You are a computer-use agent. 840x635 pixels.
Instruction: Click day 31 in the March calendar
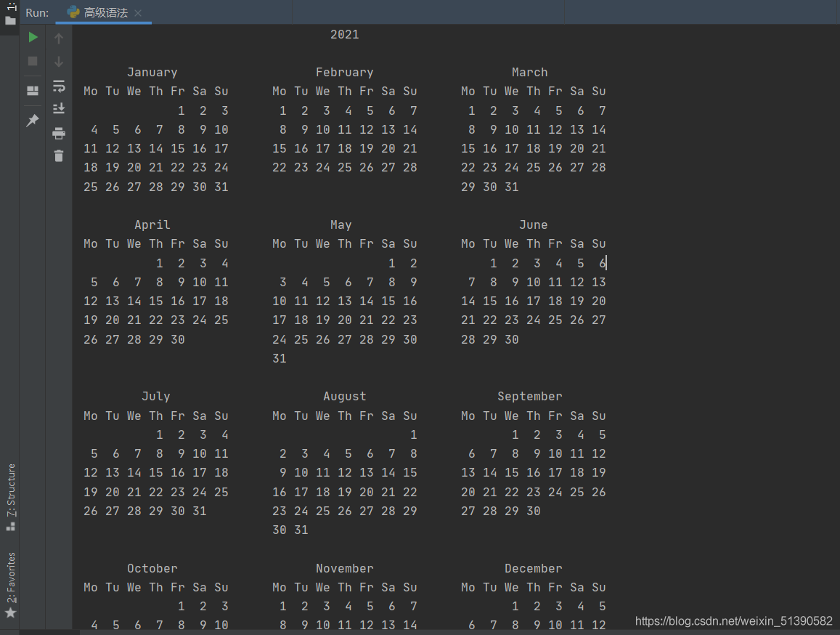coord(512,187)
